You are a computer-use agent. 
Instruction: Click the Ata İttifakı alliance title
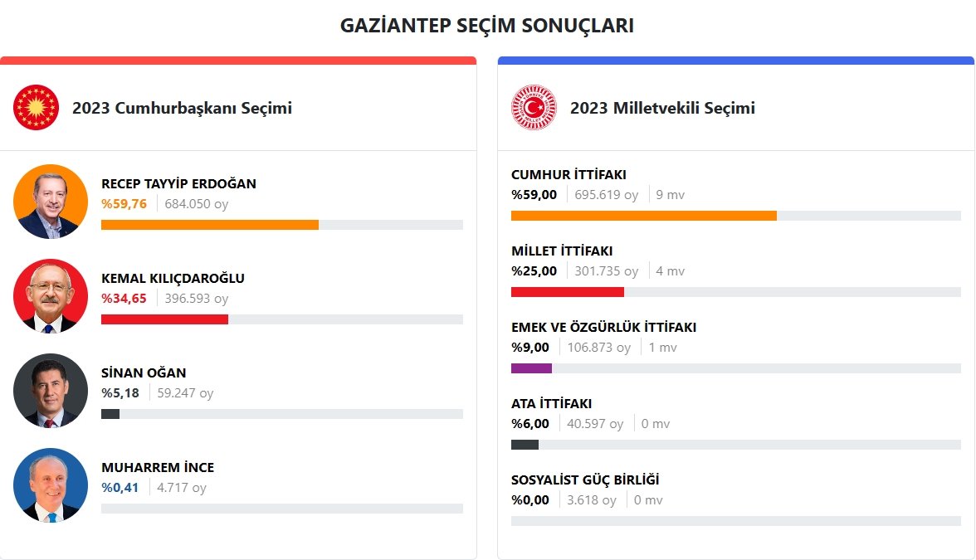click(551, 404)
